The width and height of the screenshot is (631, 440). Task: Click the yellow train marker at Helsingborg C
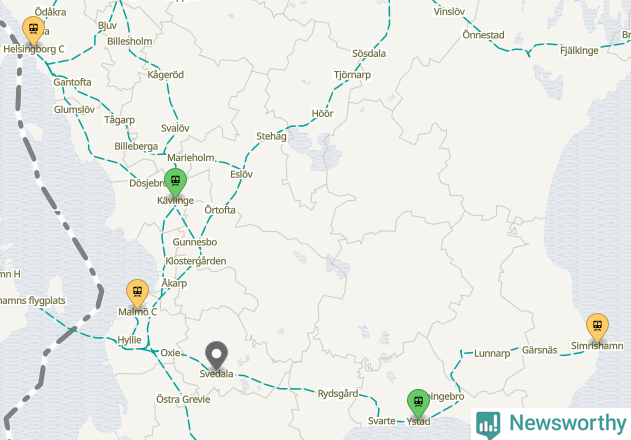tap(33, 30)
